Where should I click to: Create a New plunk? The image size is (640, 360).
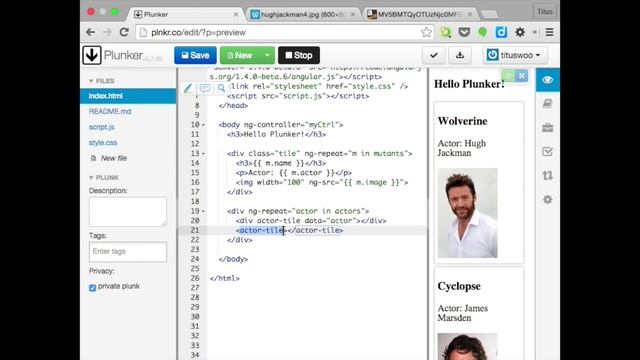coord(240,55)
